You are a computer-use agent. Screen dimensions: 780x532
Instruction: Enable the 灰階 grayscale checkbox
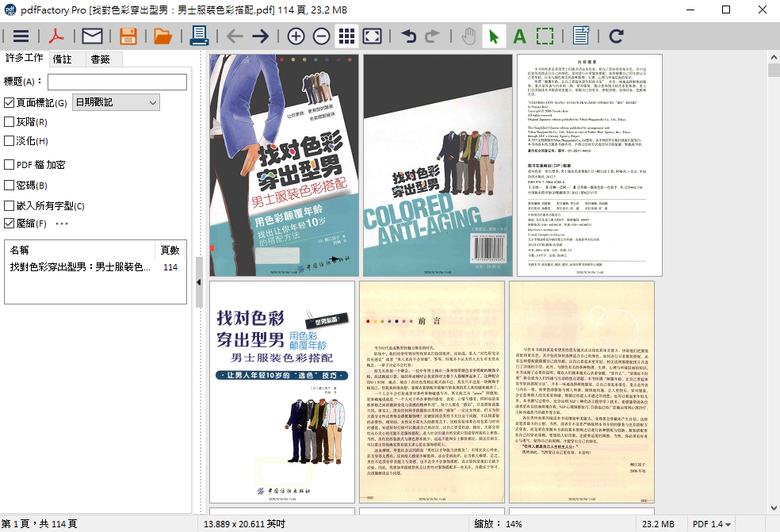coord(10,122)
